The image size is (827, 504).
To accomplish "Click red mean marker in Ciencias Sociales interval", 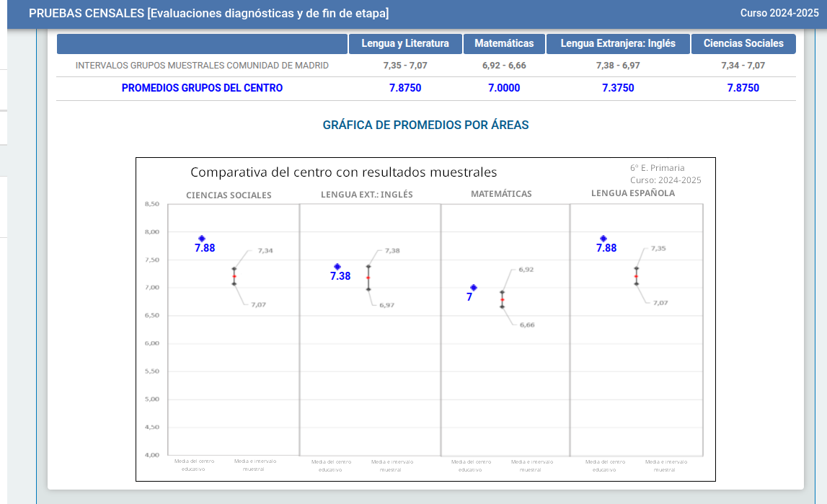I will click(x=234, y=276).
